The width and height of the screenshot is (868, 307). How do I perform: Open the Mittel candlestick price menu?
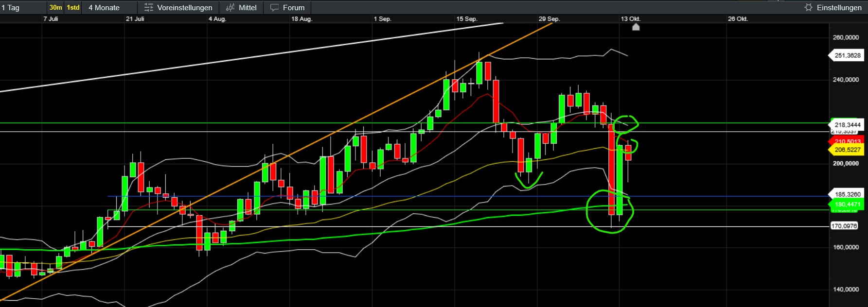[x=241, y=7]
